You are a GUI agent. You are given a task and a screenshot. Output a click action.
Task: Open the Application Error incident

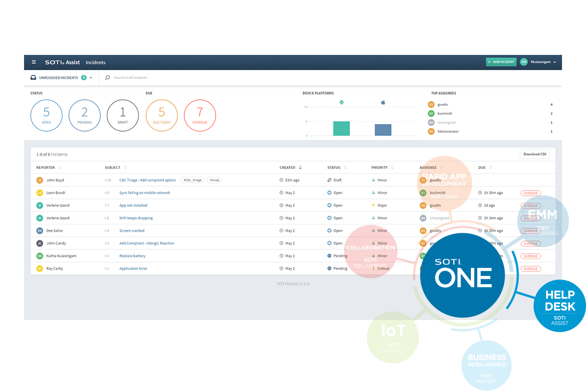pyautogui.click(x=133, y=269)
